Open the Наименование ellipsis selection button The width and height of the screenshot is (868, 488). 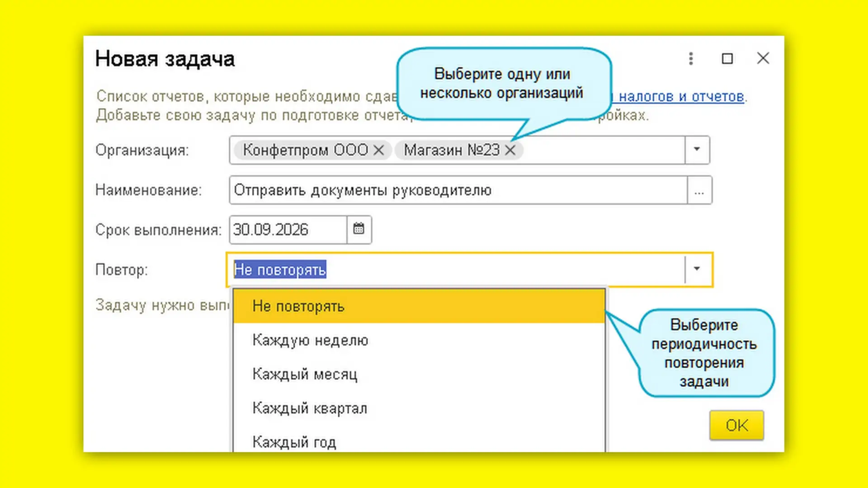pos(699,190)
